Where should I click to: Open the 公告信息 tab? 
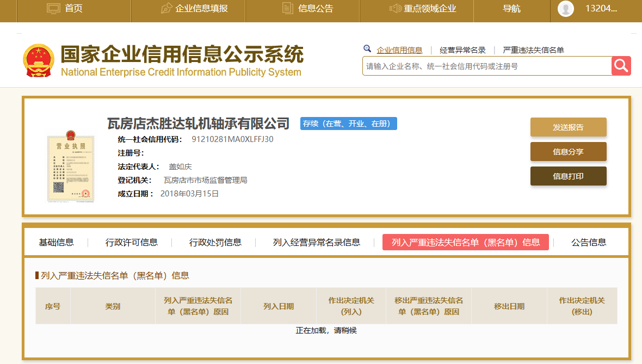pyautogui.click(x=589, y=242)
